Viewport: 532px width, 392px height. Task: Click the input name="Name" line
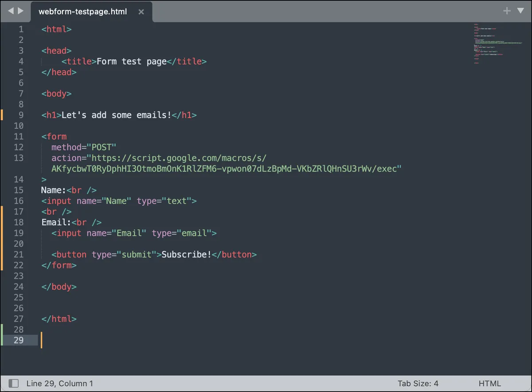pos(119,201)
